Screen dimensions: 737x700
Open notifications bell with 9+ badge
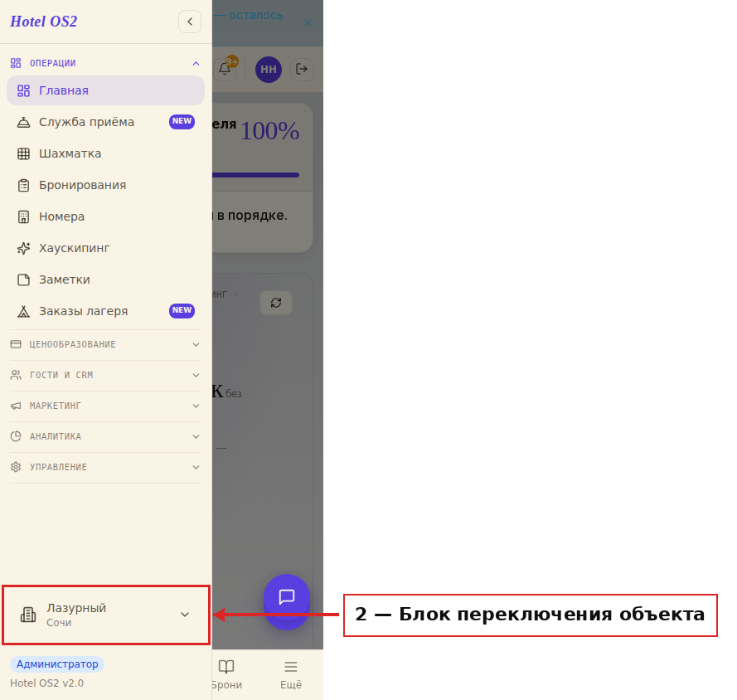(225, 69)
